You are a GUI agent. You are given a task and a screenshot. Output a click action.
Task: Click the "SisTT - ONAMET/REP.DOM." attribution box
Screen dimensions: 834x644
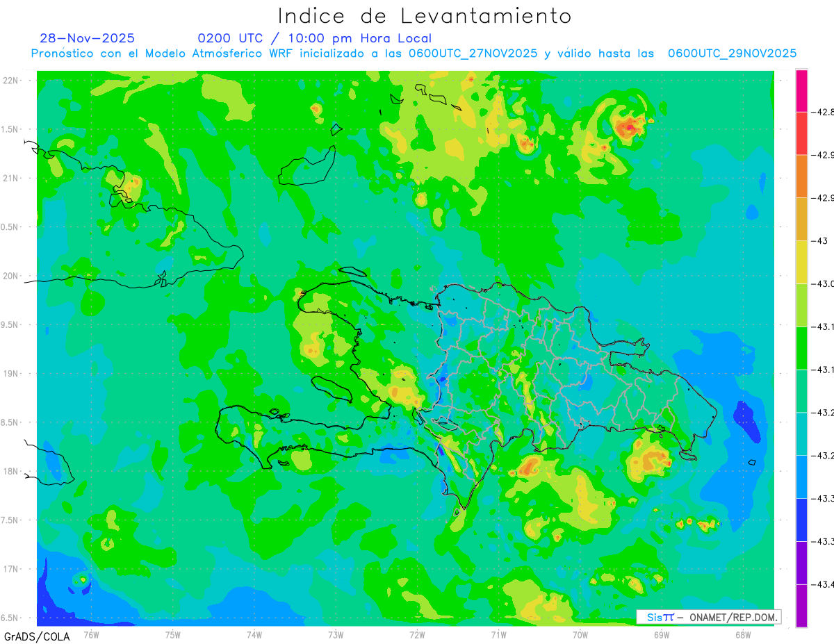[709, 617]
